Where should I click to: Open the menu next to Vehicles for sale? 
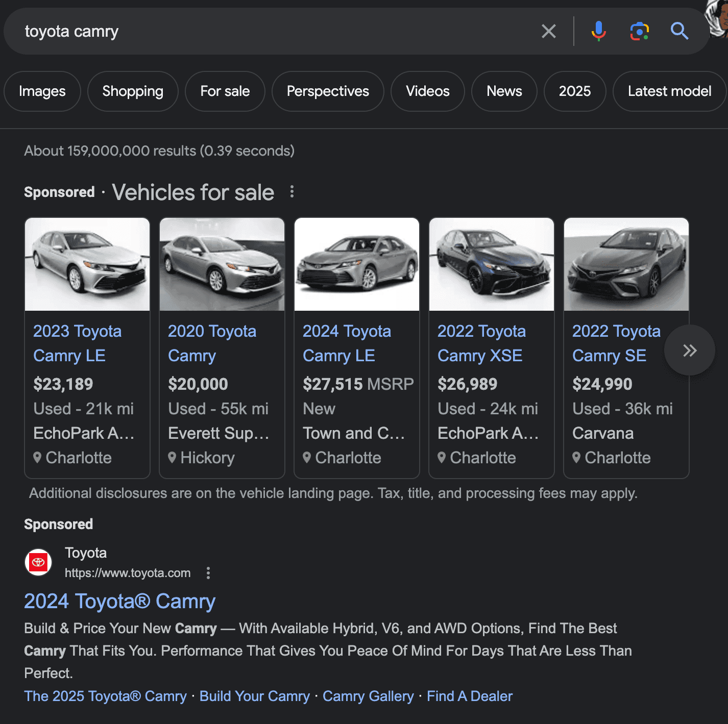(293, 192)
